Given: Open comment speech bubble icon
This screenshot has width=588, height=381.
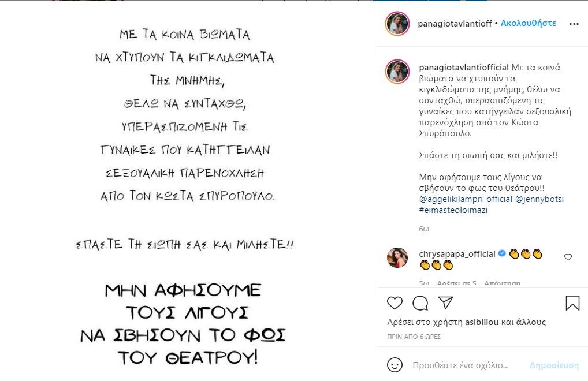Looking at the screenshot, I should 420,302.
